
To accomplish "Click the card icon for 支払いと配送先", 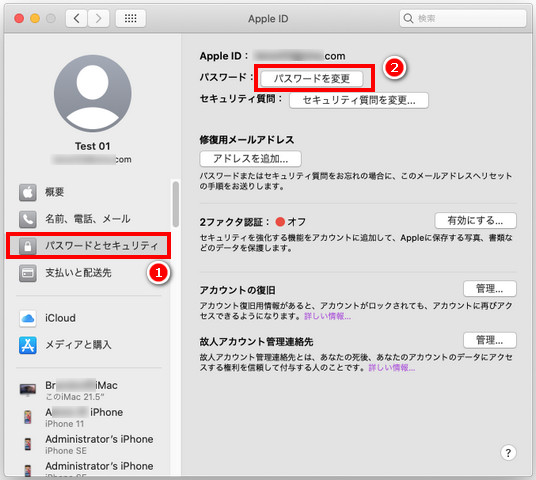I will tap(28, 273).
